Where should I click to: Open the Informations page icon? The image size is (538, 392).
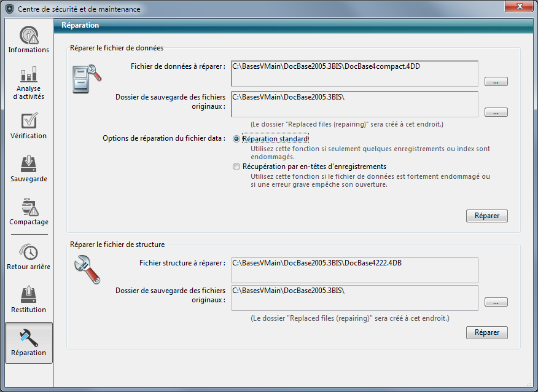coord(29,35)
